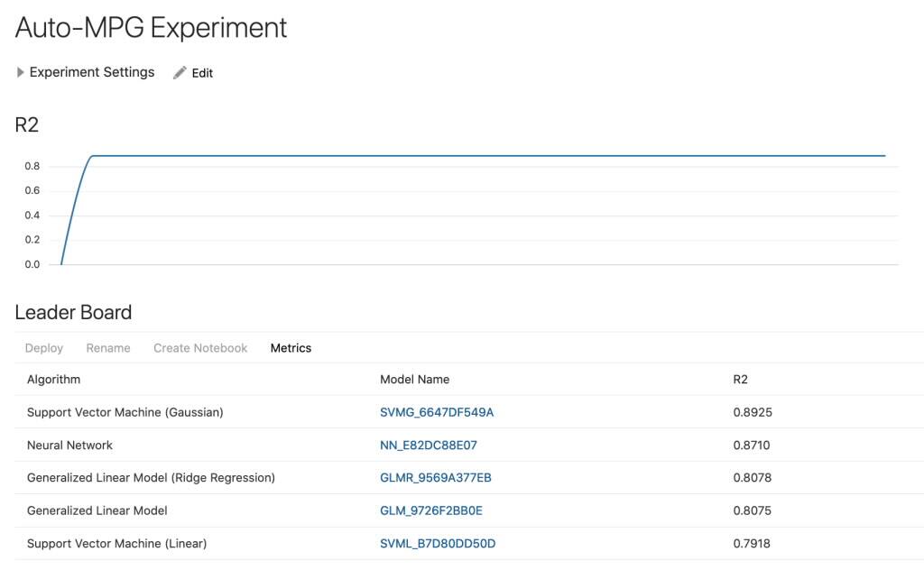The height and width of the screenshot is (579, 924).
Task: Click the R2 value 0.7918
Action: pyautogui.click(x=752, y=544)
